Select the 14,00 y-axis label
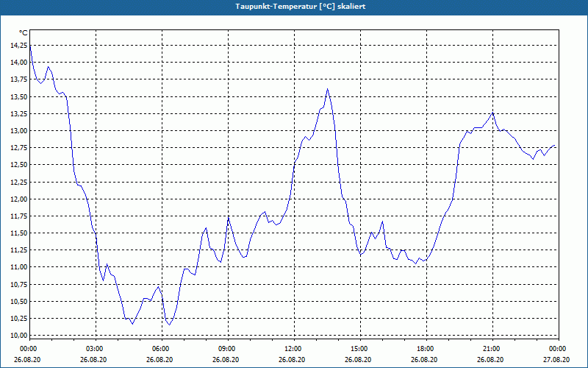 [x=19, y=63]
